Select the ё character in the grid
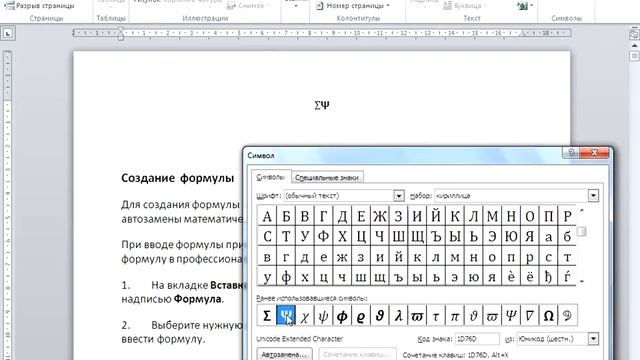640x360 pixels. point(530,277)
